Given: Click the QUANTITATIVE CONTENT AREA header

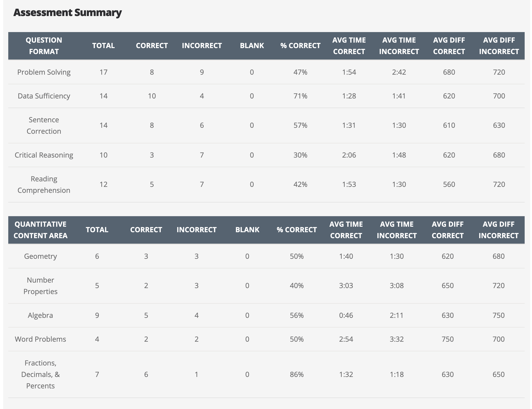Looking at the screenshot, I should pos(40,230).
